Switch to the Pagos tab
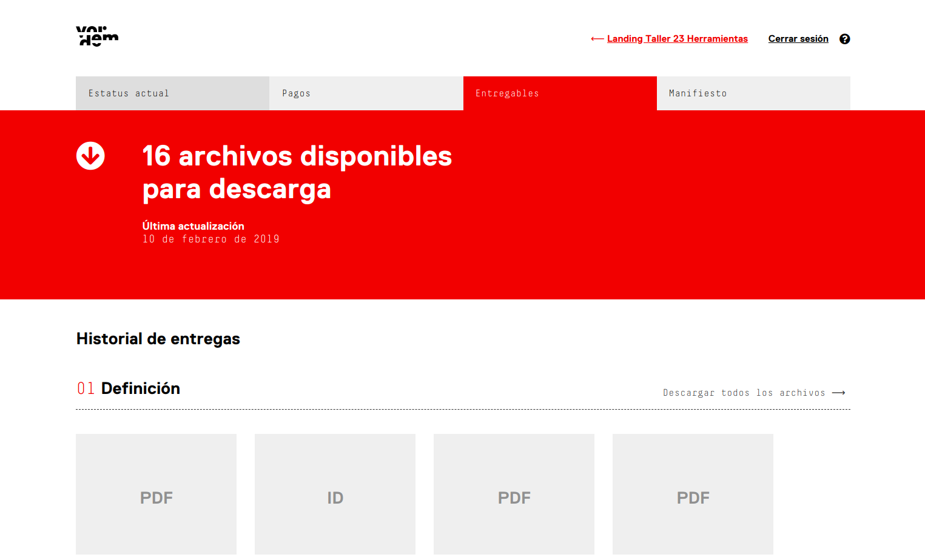Screen dimensions: 925x560 point(366,93)
